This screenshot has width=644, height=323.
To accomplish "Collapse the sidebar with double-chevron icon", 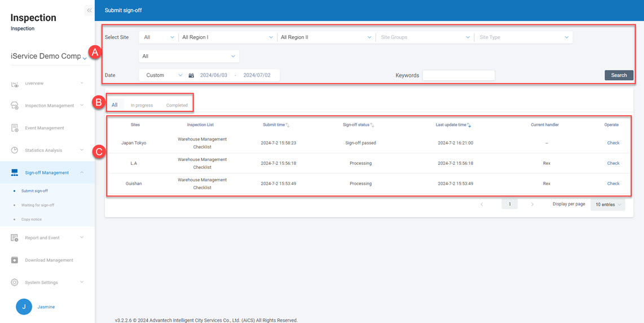I will click(x=89, y=10).
